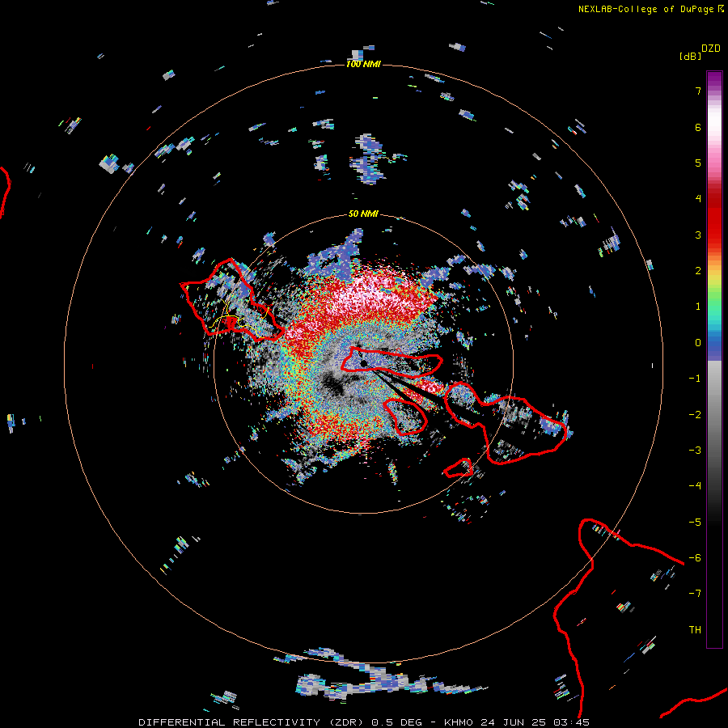Screen dimensions: 728x728
Task: Click the -4 value on the color scale
Action: (x=695, y=486)
